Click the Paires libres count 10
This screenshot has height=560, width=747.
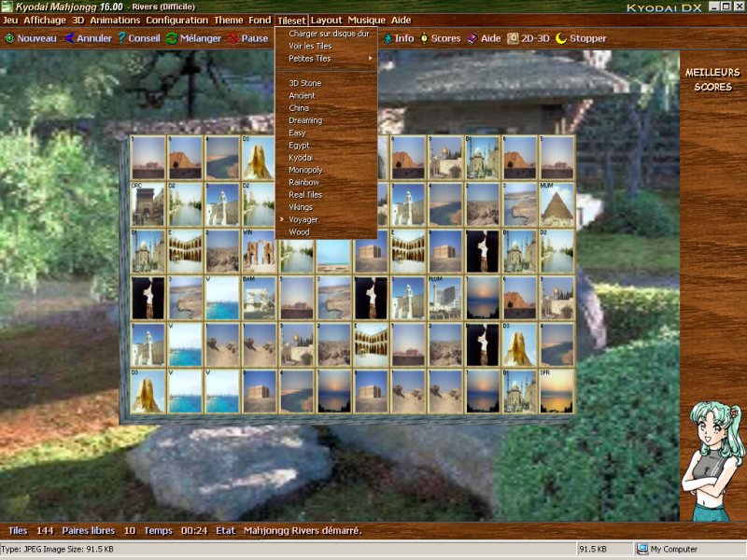pos(130,530)
